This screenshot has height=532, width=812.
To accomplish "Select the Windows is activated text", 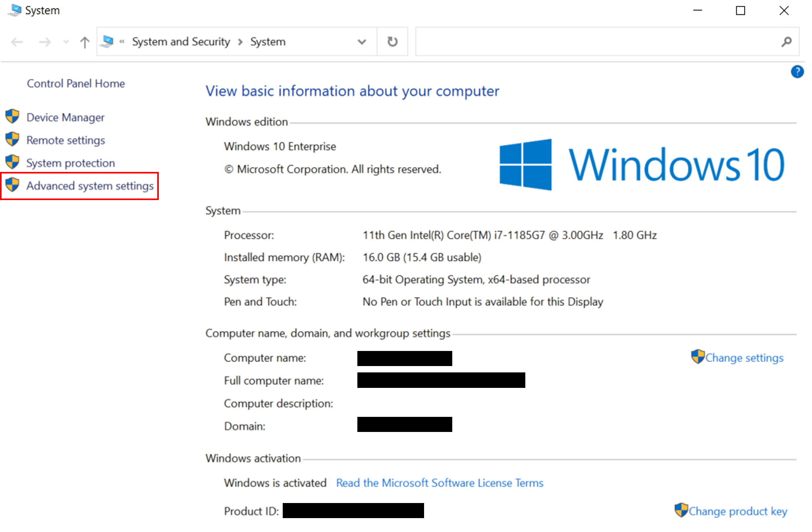I will click(275, 483).
